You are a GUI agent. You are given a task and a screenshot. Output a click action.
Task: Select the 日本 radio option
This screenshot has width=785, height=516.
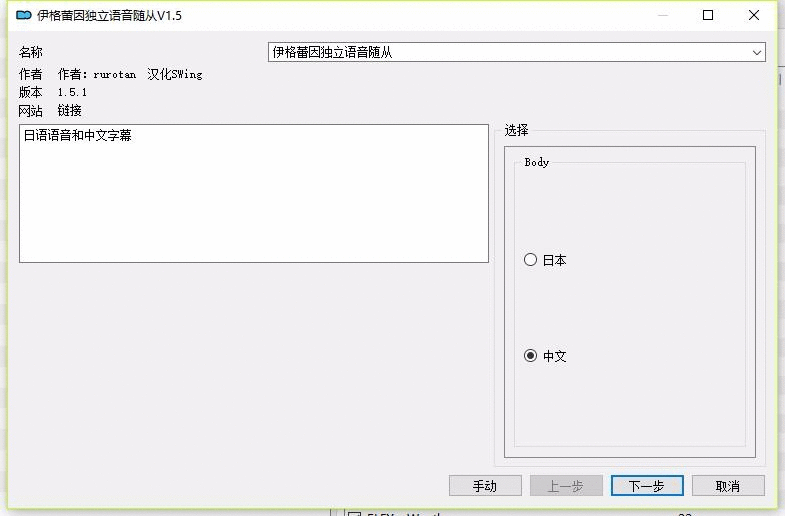point(531,260)
